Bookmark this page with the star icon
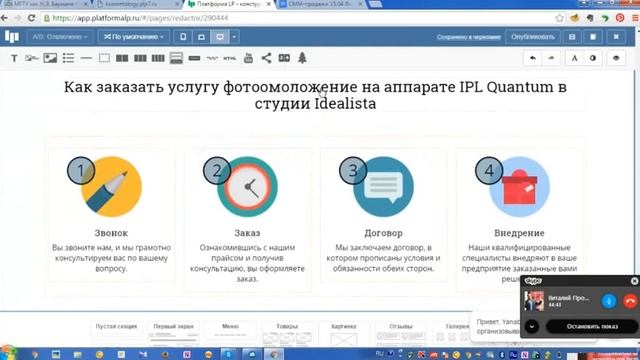 559,18
